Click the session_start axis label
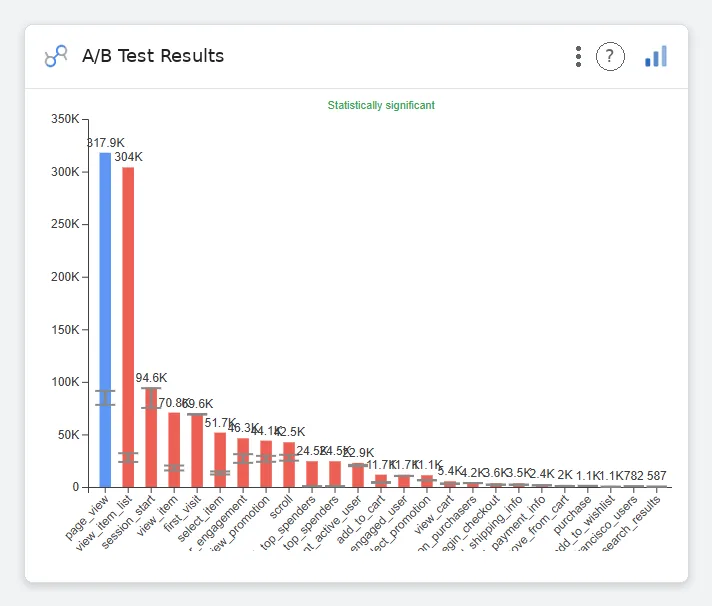This screenshot has width=712, height=606. point(129,522)
